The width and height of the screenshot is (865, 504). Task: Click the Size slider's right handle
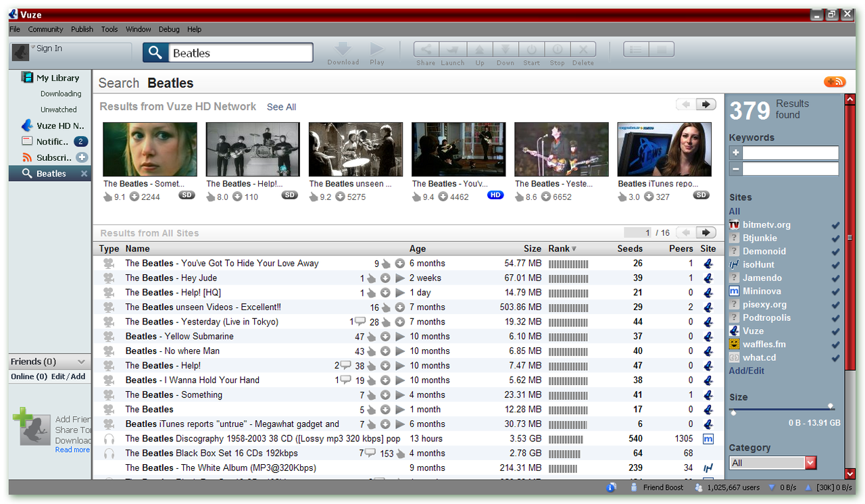click(831, 406)
